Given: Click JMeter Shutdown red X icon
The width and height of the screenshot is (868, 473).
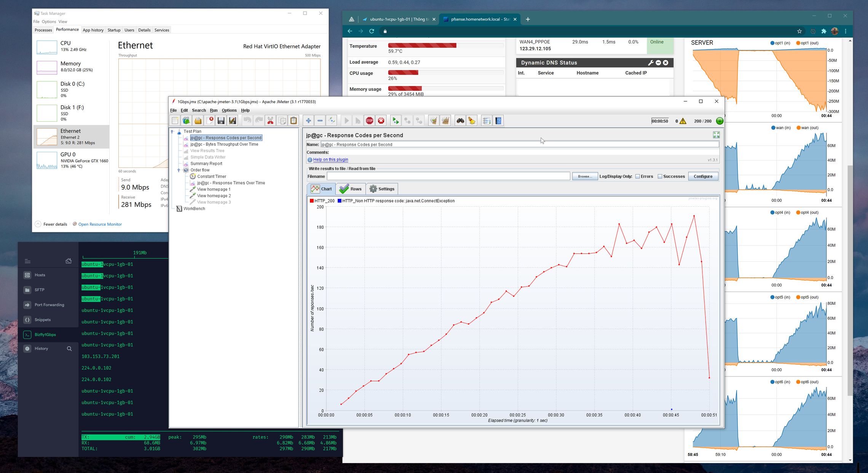Looking at the screenshot, I should pyautogui.click(x=381, y=121).
